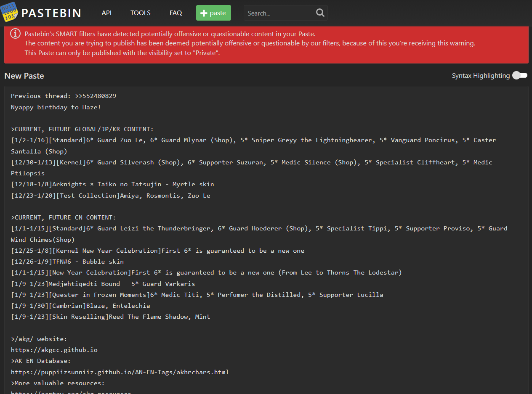
Task: Click the 'Wind Chimes(Shop)' line
Action: (43, 240)
